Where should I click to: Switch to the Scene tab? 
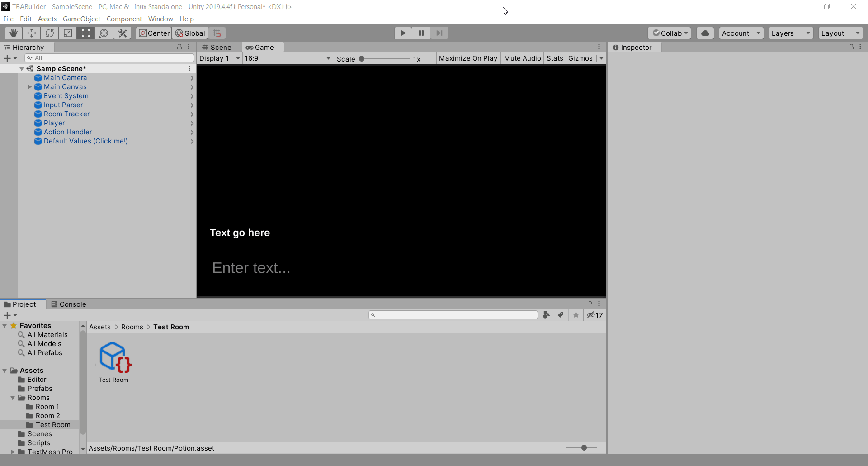click(217, 48)
